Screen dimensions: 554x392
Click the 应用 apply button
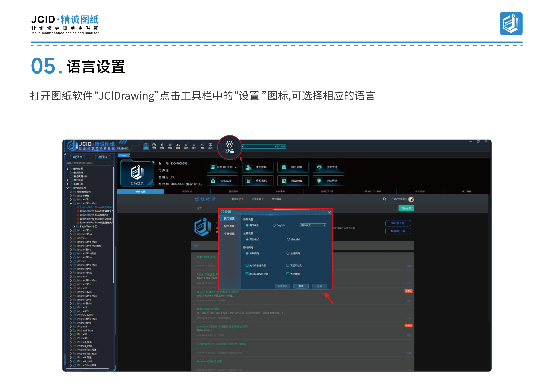[319, 286]
